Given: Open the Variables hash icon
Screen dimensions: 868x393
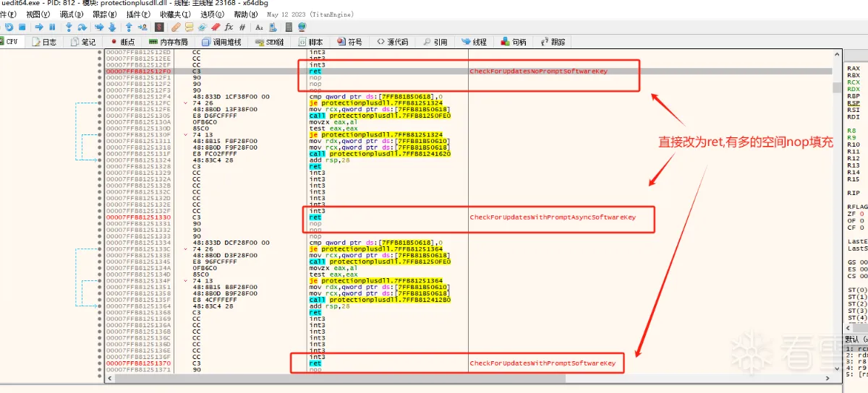Looking at the screenshot, I should 242,27.
